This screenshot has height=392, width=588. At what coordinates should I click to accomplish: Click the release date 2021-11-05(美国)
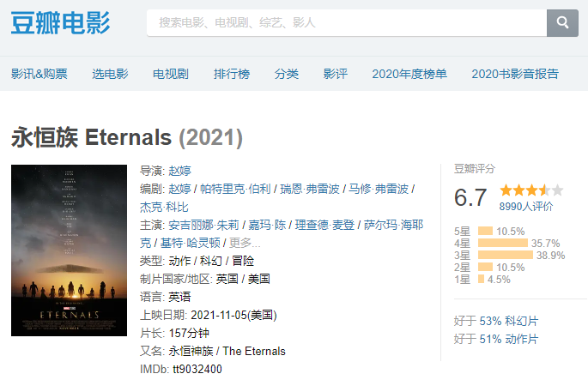click(233, 315)
